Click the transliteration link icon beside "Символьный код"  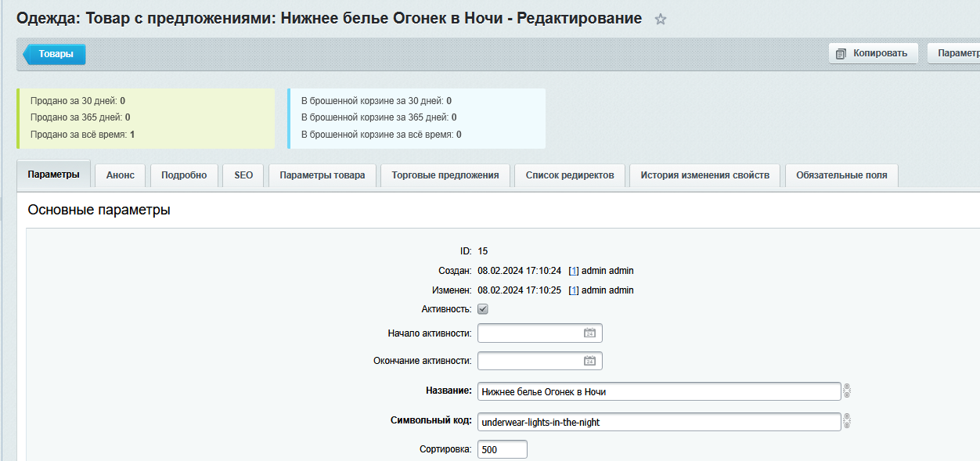(x=847, y=421)
